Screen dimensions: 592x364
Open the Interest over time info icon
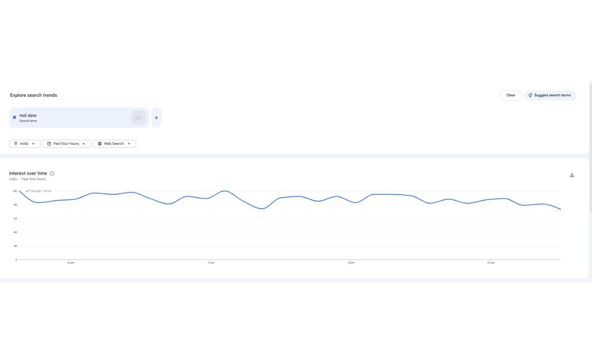point(52,174)
